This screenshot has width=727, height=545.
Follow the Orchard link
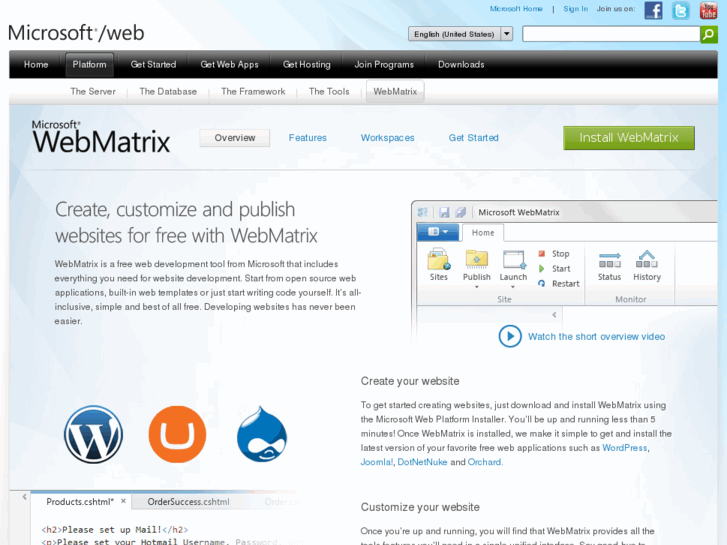click(485, 462)
